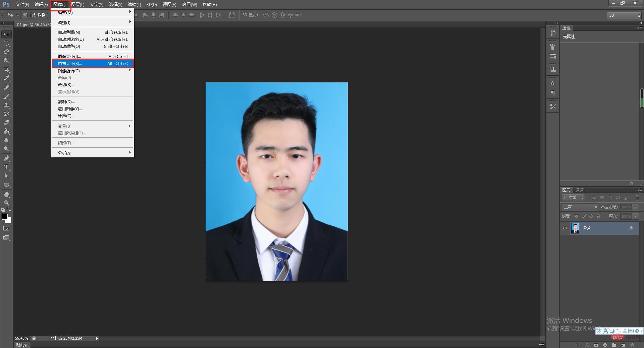Choose 计算(C)... menu entry
644x348 pixels.
(93, 116)
